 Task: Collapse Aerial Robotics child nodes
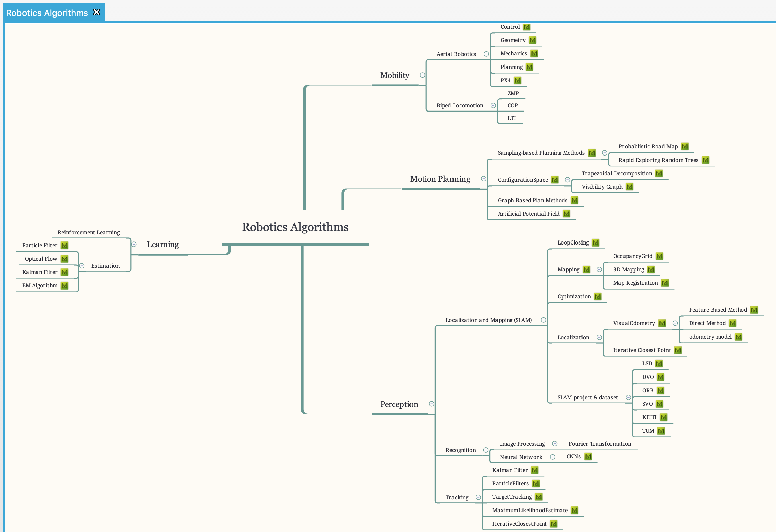[x=486, y=54]
